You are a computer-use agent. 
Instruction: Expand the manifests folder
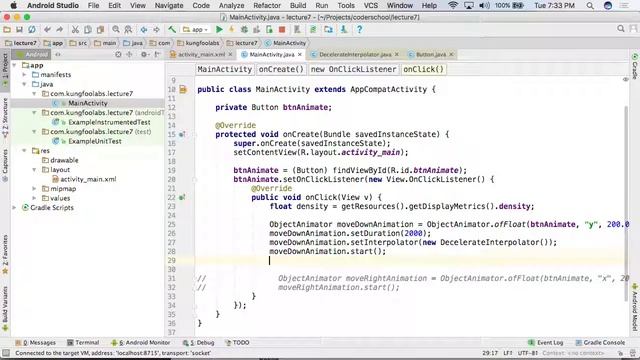point(24,75)
